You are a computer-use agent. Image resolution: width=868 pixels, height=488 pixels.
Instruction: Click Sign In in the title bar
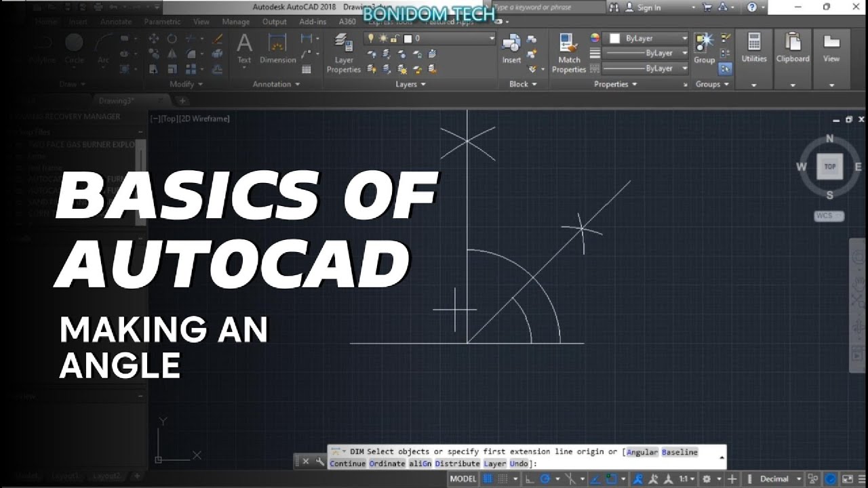click(x=649, y=7)
